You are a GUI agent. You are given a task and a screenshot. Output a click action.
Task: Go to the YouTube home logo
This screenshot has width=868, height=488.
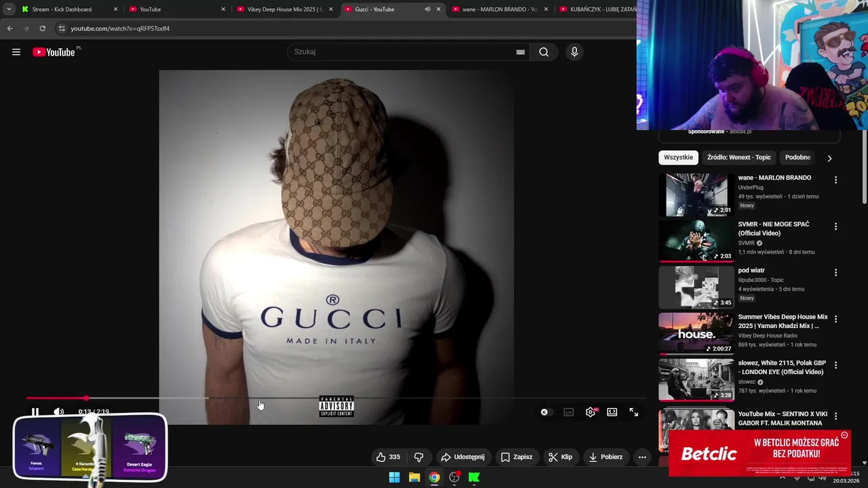click(x=54, y=52)
